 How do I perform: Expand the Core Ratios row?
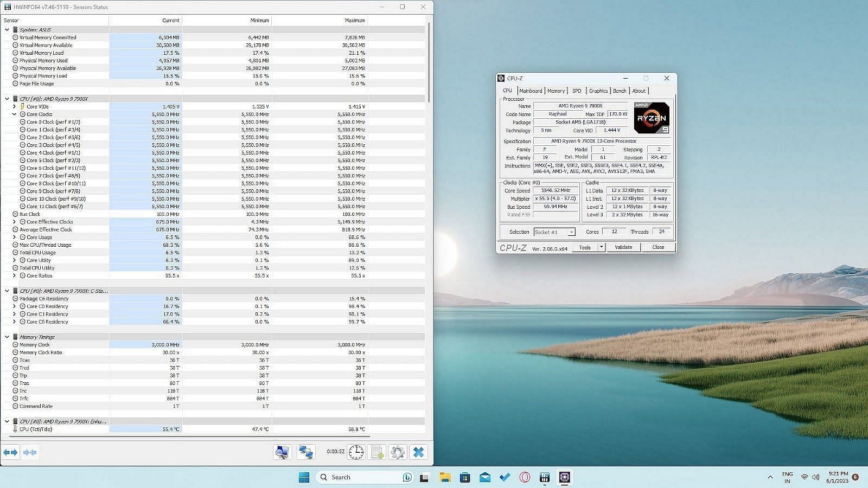click(15, 275)
